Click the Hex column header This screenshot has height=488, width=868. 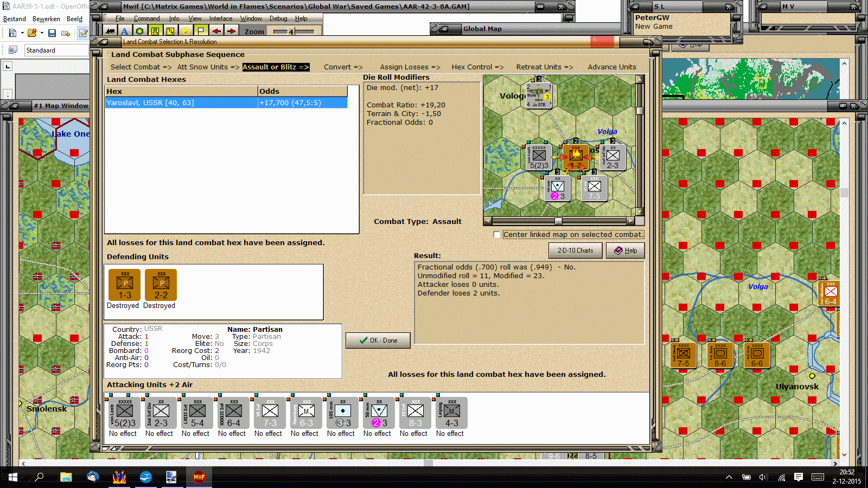tap(181, 91)
